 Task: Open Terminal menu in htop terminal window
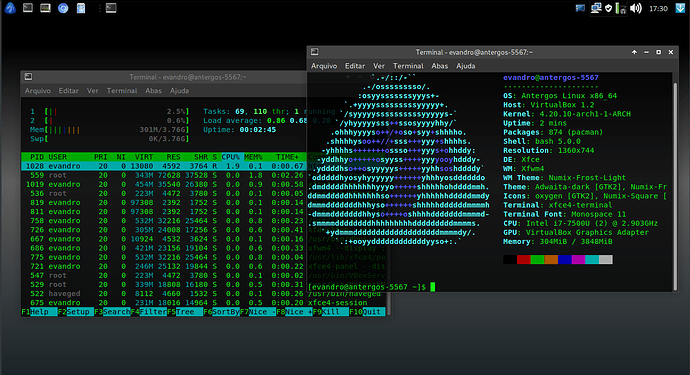coord(122,91)
